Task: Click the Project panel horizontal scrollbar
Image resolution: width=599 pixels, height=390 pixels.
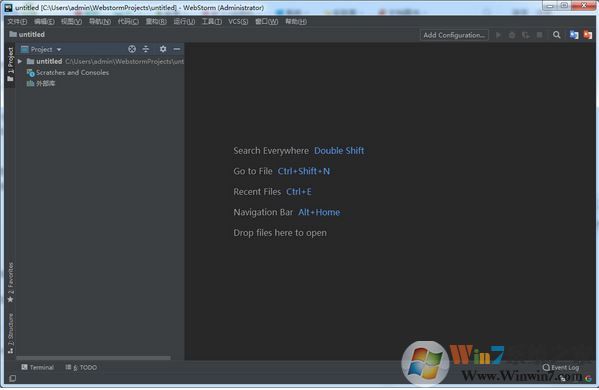Action: tap(93, 358)
